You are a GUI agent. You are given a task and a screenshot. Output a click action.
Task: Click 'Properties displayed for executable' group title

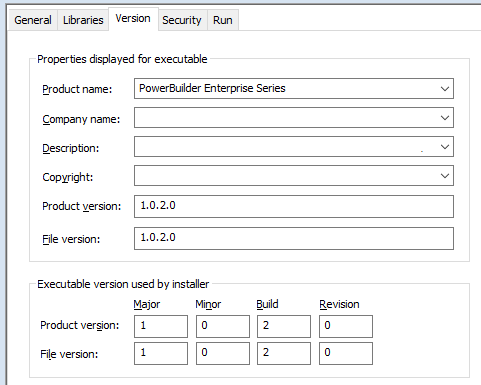tap(122, 59)
